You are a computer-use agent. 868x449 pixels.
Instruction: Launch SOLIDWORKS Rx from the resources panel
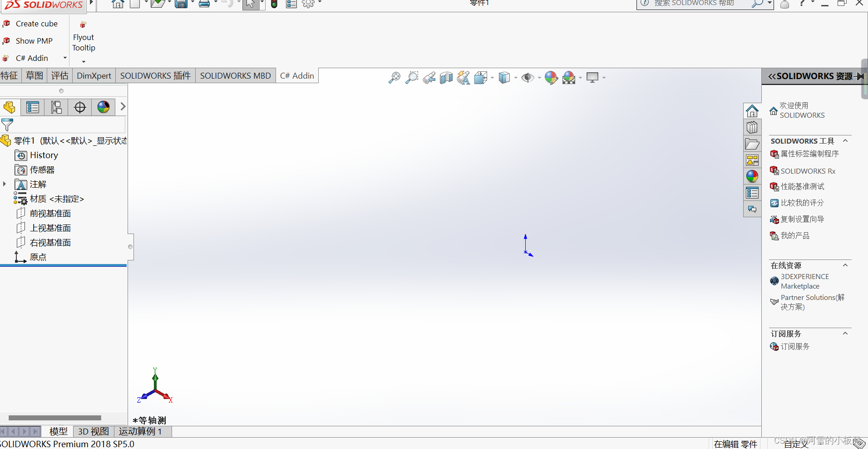[x=807, y=171]
